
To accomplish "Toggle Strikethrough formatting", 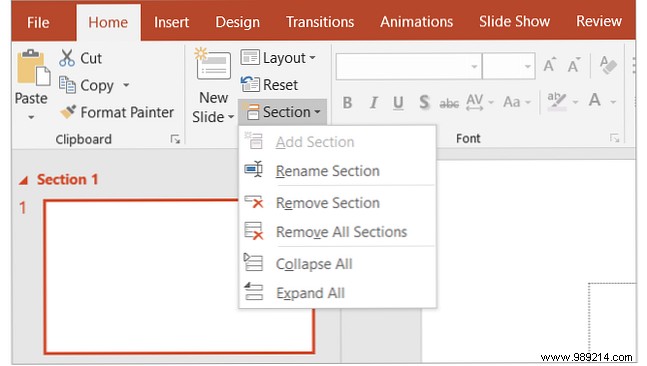I will [449, 103].
